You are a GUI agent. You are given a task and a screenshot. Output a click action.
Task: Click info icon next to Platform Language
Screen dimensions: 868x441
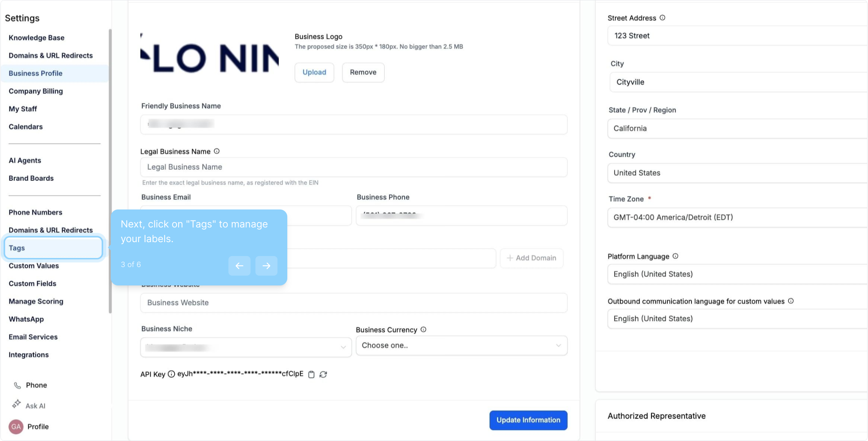(676, 256)
